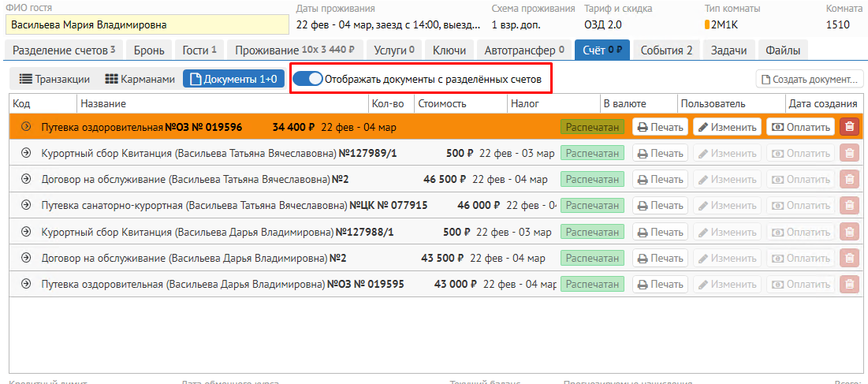
Task: Click arrow icon beside Путевка санаторно-курортная row
Action: pos(25,206)
